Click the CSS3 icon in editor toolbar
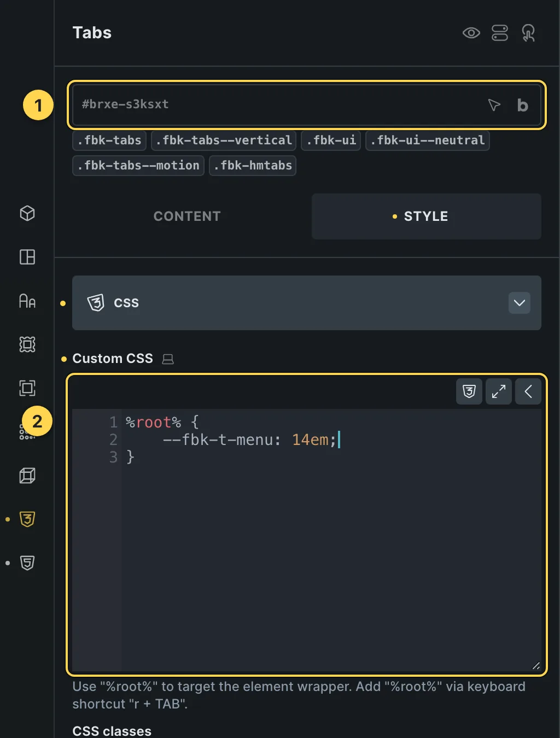The image size is (560, 738). coord(469,391)
